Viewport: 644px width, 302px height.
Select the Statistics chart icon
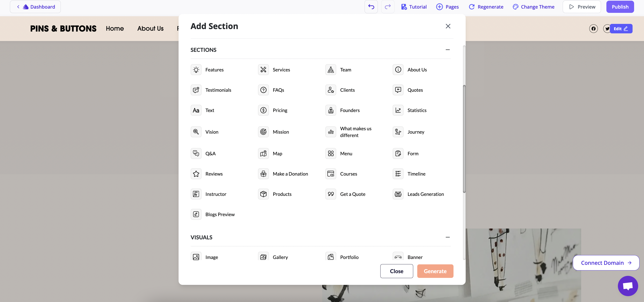coord(398,110)
